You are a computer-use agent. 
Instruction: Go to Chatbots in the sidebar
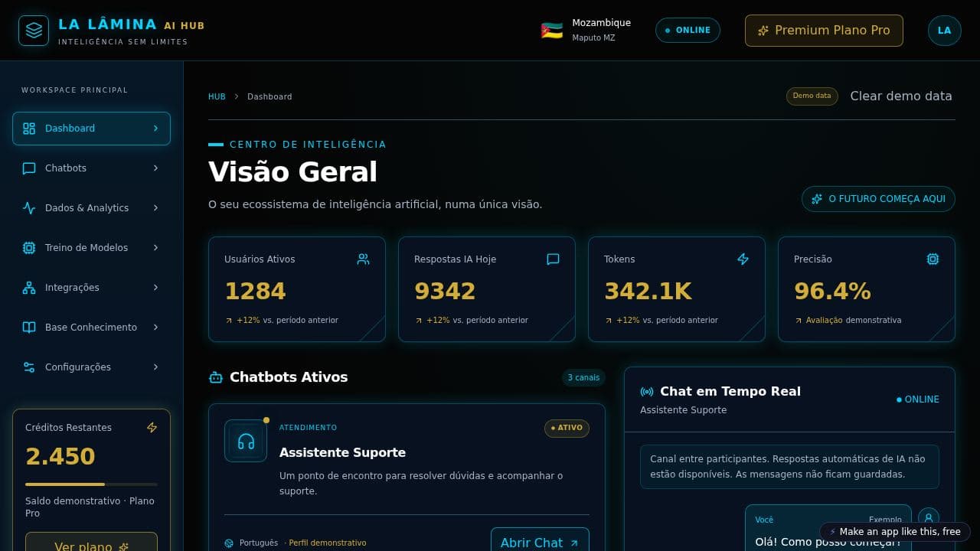click(91, 168)
